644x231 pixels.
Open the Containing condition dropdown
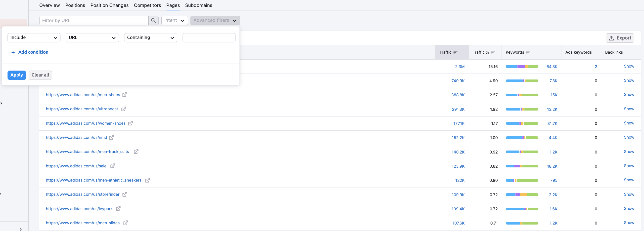(150, 38)
